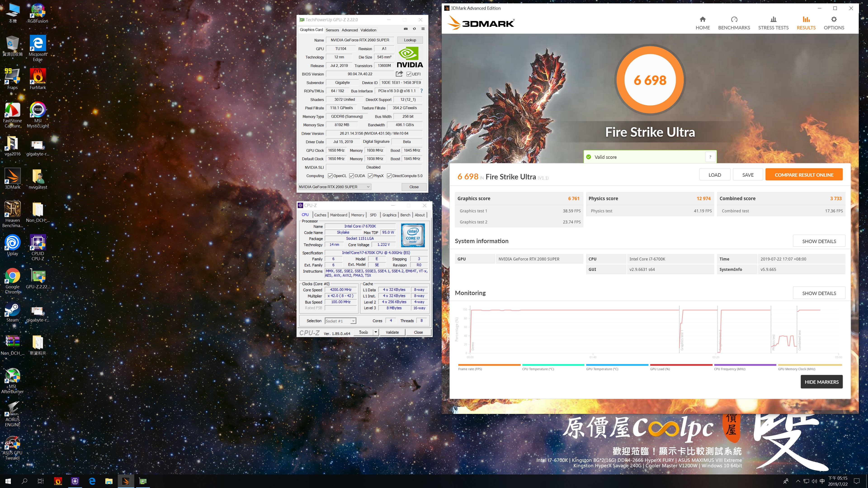Screen dimensions: 868x488
Task: Click GPU-Z BIOS share/export icon
Action: [399, 74]
